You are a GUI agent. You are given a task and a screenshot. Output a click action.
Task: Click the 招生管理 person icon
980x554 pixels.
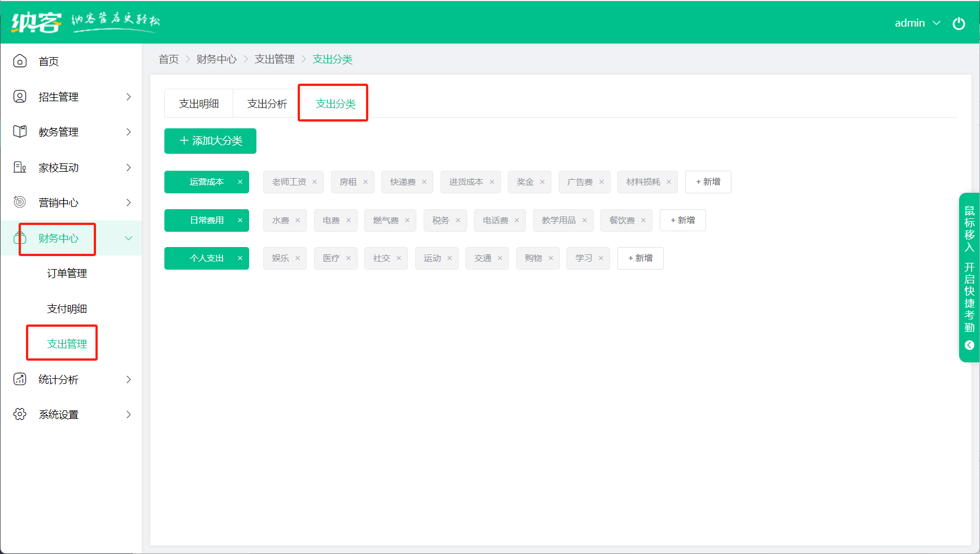pyautogui.click(x=20, y=97)
